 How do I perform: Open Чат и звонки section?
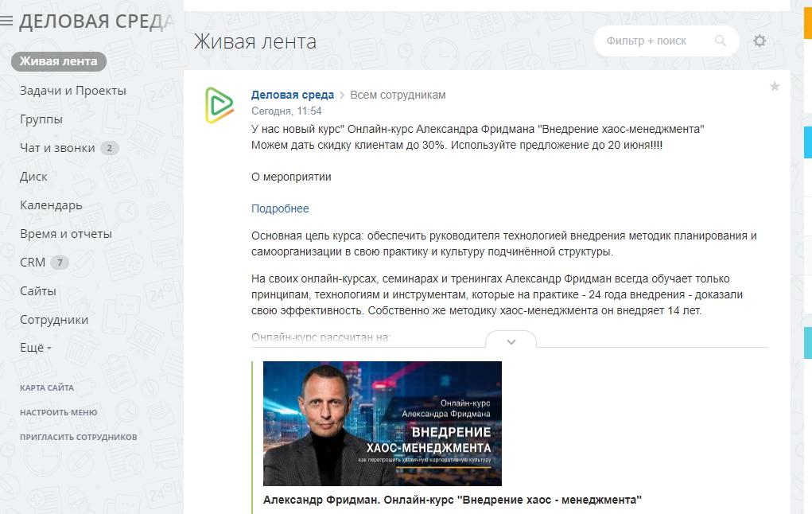tap(57, 148)
